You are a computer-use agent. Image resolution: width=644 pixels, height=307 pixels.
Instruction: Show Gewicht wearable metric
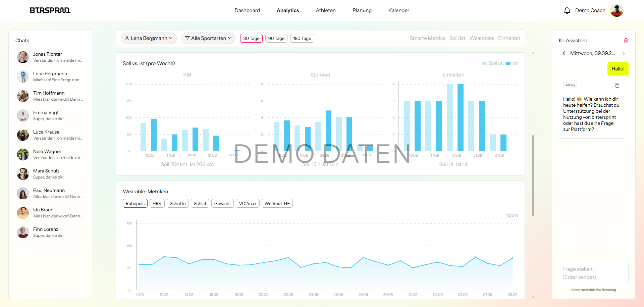click(x=222, y=203)
